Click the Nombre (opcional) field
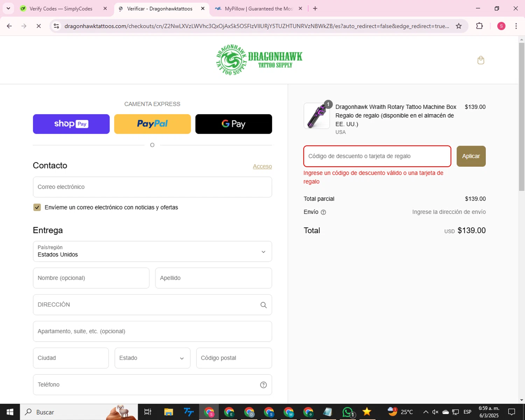This screenshot has width=525, height=420. pos(91,278)
